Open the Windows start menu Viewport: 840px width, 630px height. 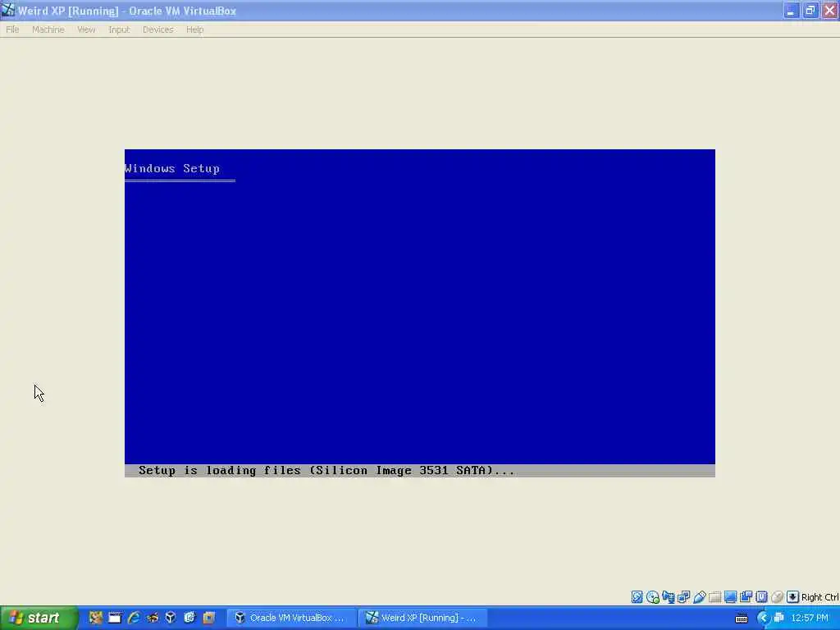[39, 618]
